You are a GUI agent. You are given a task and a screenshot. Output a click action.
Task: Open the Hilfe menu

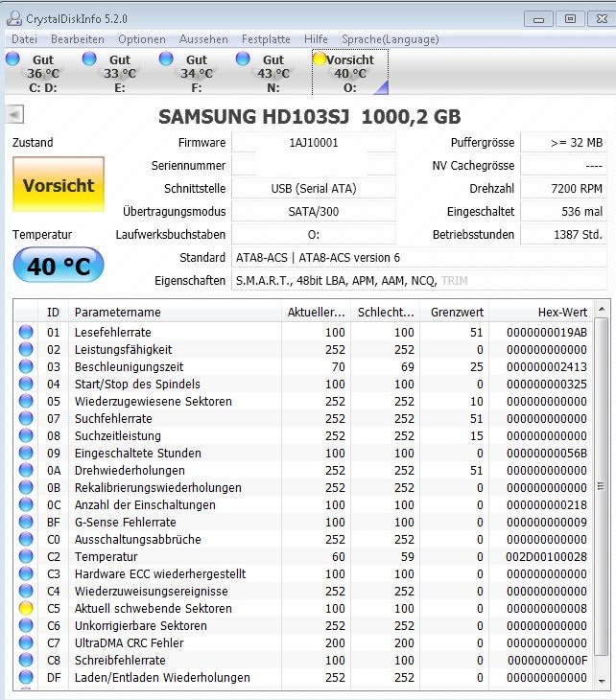pos(316,39)
